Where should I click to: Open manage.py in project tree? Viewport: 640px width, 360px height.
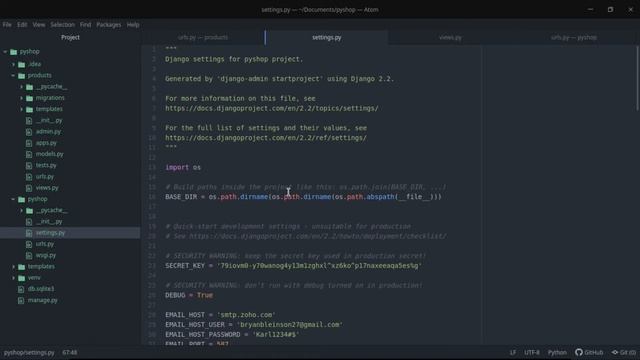pyautogui.click(x=42, y=300)
